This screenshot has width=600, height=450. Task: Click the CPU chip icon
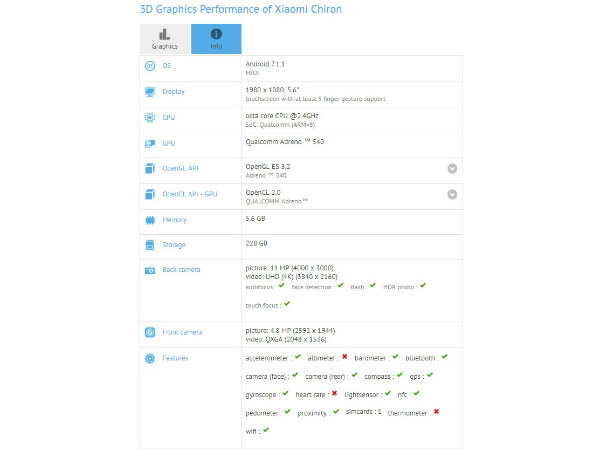[150, 118]
